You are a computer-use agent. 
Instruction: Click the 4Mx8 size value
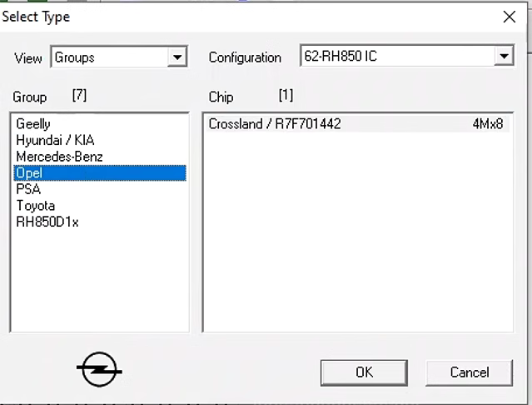point(488,124)
